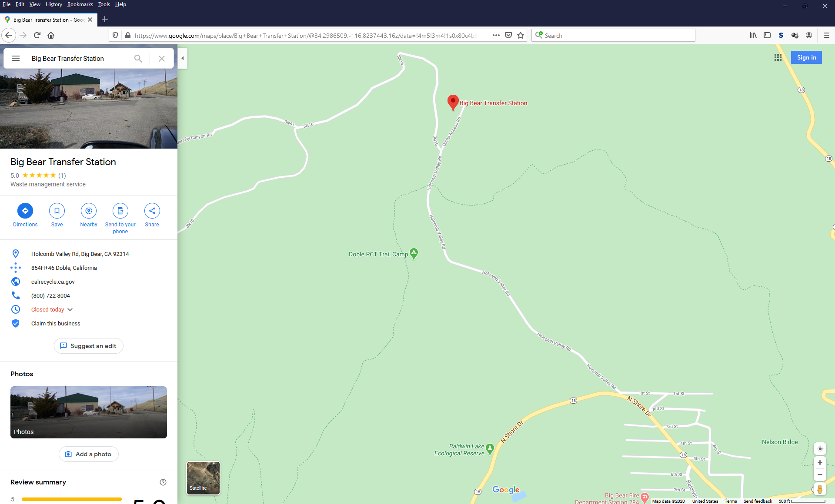Click the Save bookmark icon for this place
Viewport: 835px width, 504px height.
tap(57, 211)
